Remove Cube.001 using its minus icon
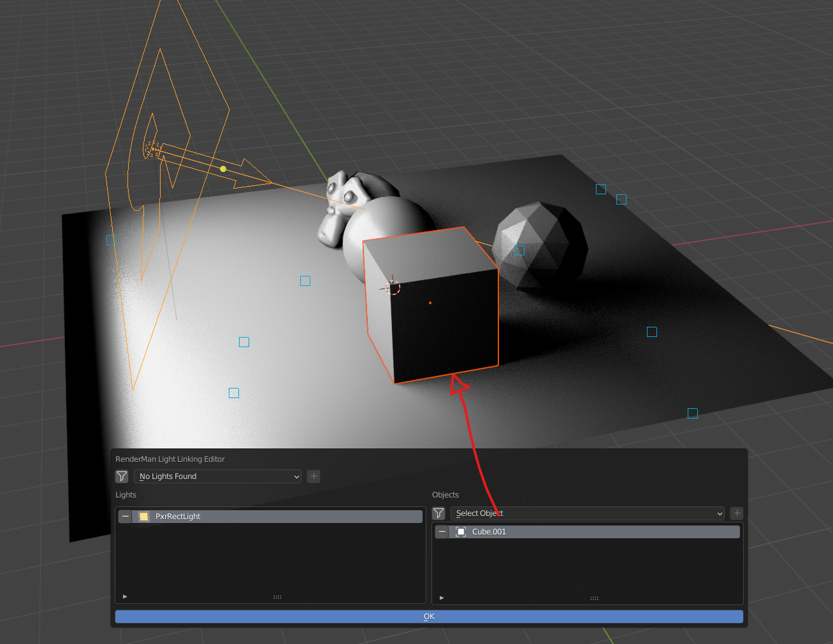The width and height of the screenshot is (833, 644). click(442, 531)
